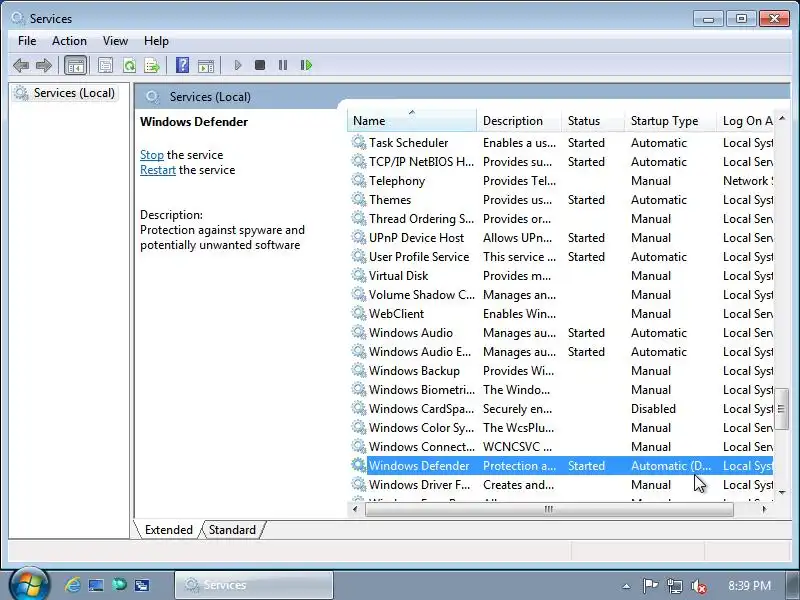This screenshot has height=600, width=800.
Task: Click the Stop the service link
Action: (x=152, y=155)
